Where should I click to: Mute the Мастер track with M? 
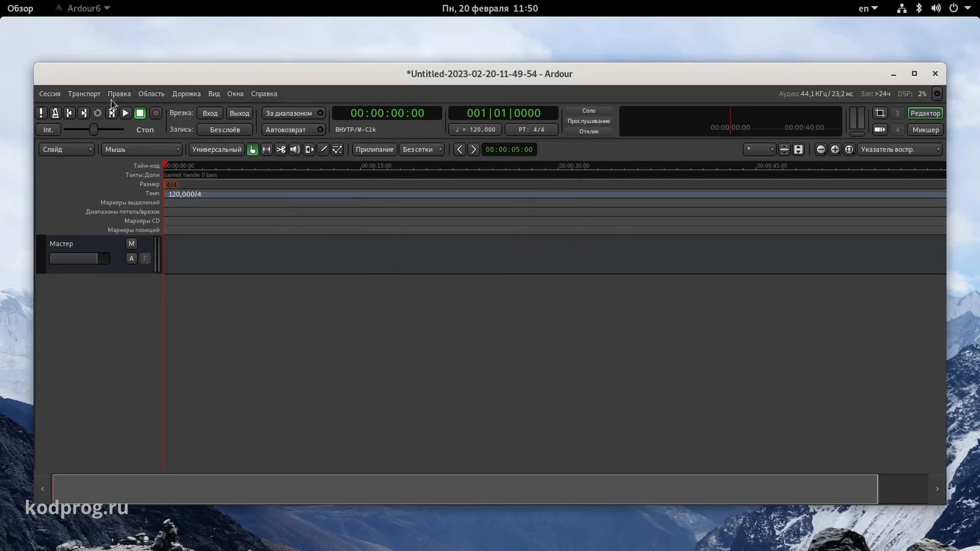pos(131,244)
